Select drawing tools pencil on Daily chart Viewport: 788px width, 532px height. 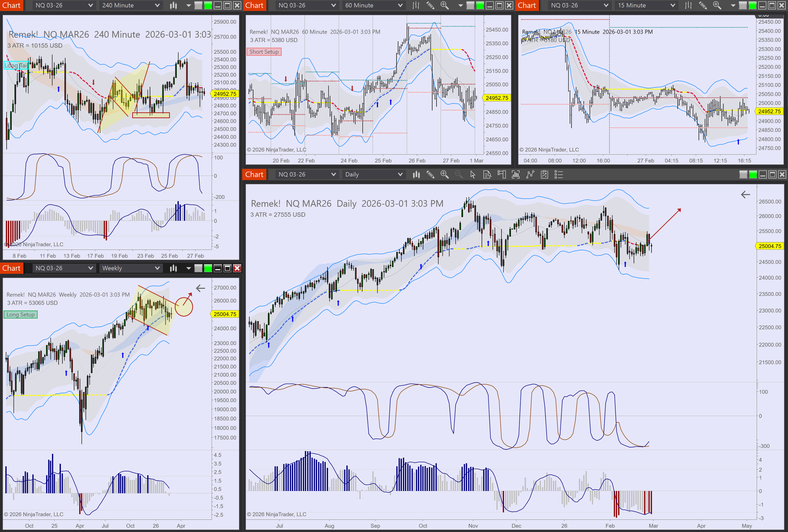[430, 175]
